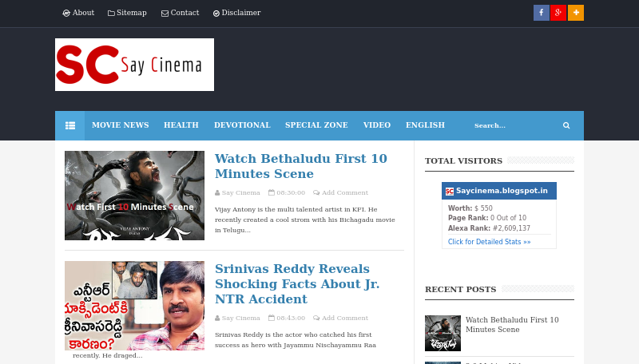Open the list menu icon in navbar
Image resolution: width=639 pixels, height=364 pixels.
pyautogui.click(x=70, y=125)
